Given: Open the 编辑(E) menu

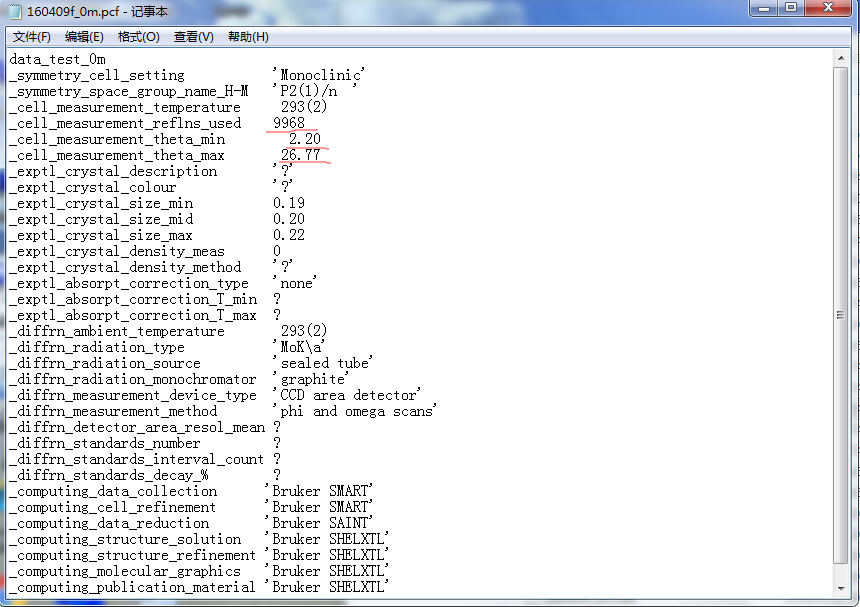Looking at the screenshot, I should pos(84,37).
